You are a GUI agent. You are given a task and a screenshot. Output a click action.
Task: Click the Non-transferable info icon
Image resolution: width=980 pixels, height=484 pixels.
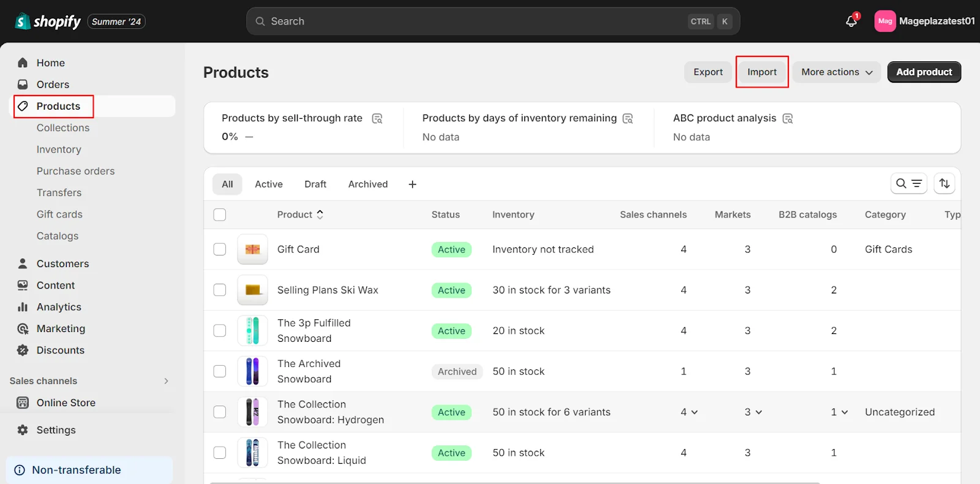(20, 470)
